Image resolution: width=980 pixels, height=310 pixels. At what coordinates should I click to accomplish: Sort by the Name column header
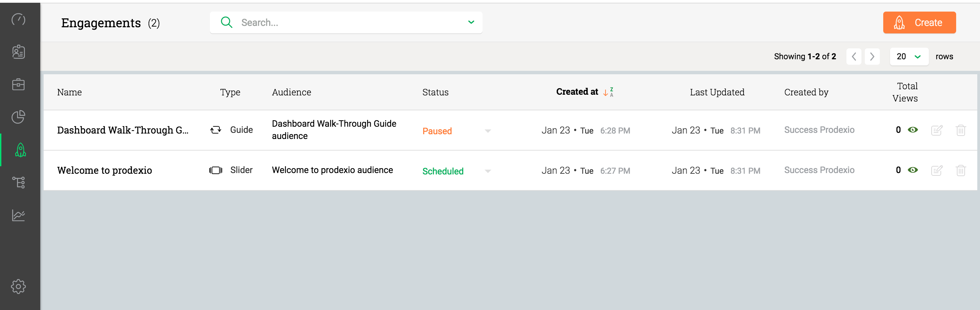click(x=69, y=92)
